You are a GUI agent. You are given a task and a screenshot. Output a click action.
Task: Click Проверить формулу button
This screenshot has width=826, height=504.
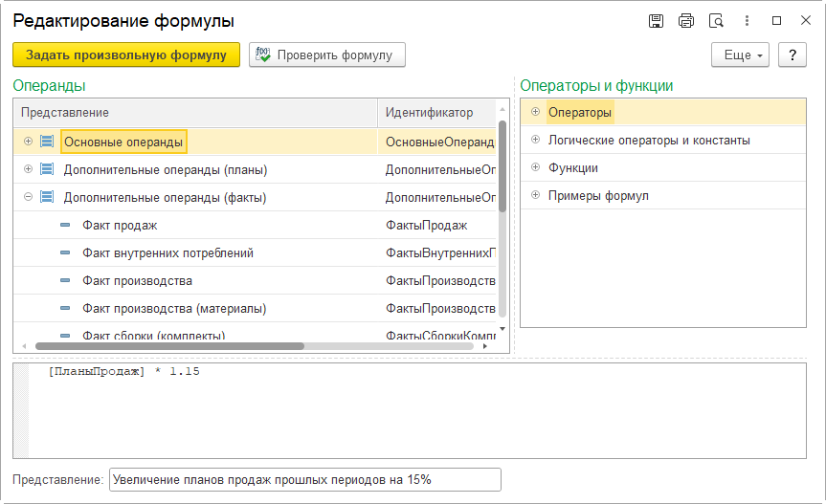click(327, 55)
